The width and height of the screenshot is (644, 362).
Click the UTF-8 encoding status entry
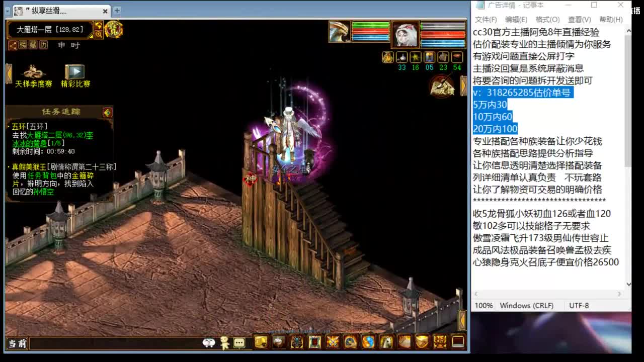point(579,306)
